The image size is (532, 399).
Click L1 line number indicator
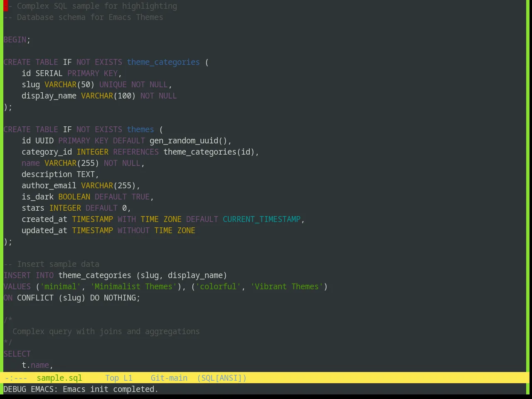(128, 378)
